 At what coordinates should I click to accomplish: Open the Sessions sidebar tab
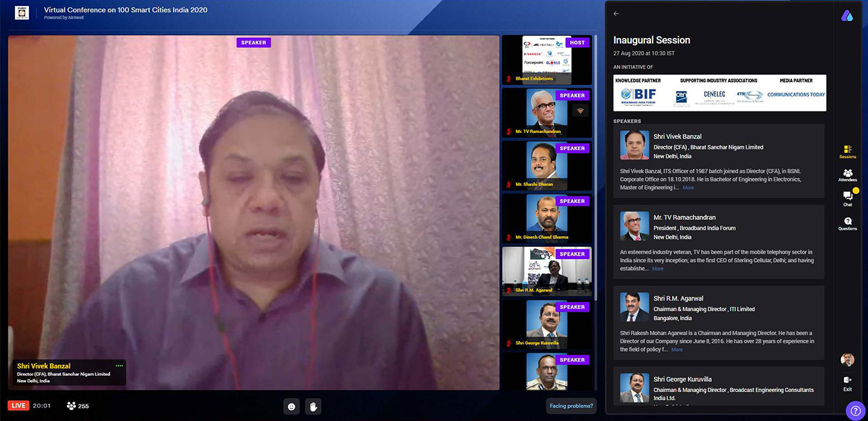[x=848, y=151]
